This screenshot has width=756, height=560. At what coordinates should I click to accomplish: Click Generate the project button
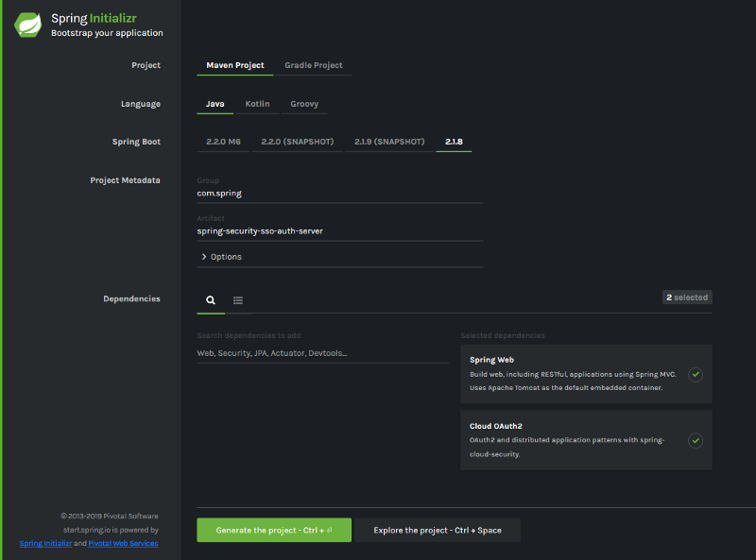tap(274, 530)
